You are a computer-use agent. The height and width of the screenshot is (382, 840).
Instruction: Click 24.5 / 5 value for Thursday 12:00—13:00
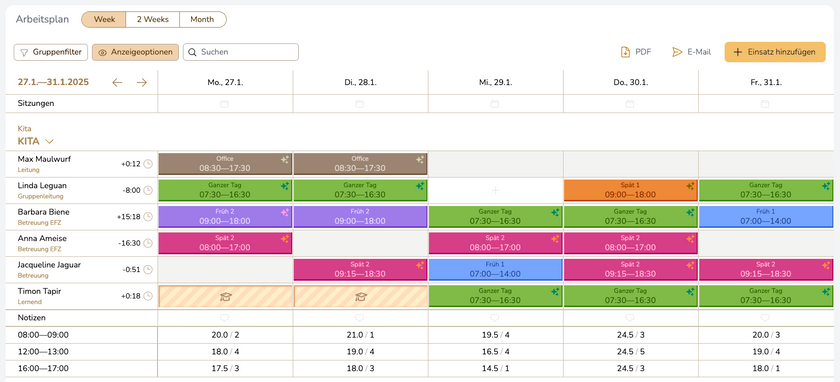pyautogui.click(x=631, y=352)
